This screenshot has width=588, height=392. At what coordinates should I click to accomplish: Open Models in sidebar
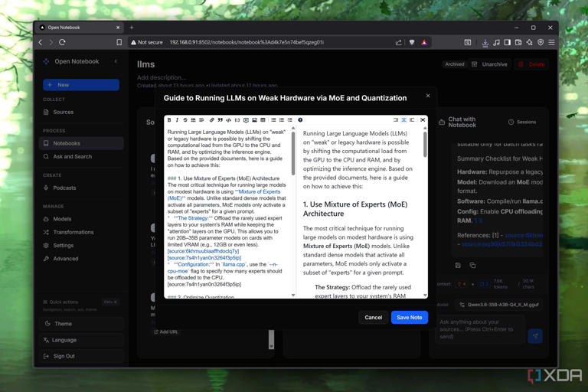pos(81,219)
